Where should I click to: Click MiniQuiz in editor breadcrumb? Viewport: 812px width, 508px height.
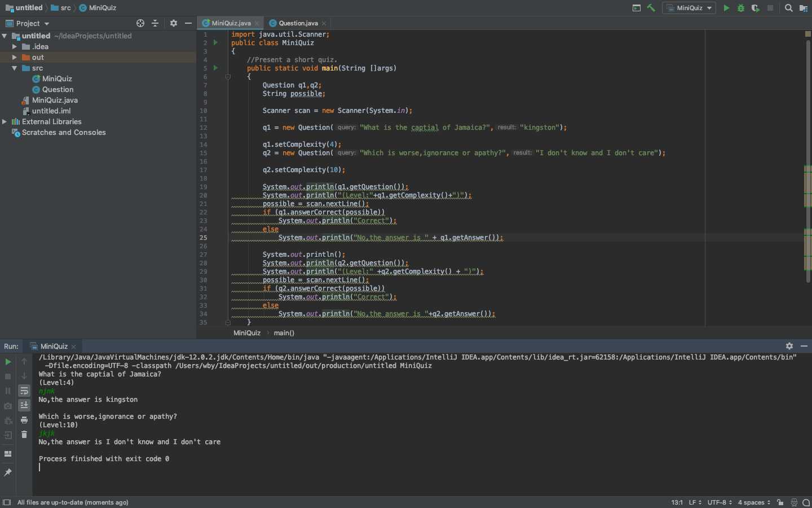point(247,333)
